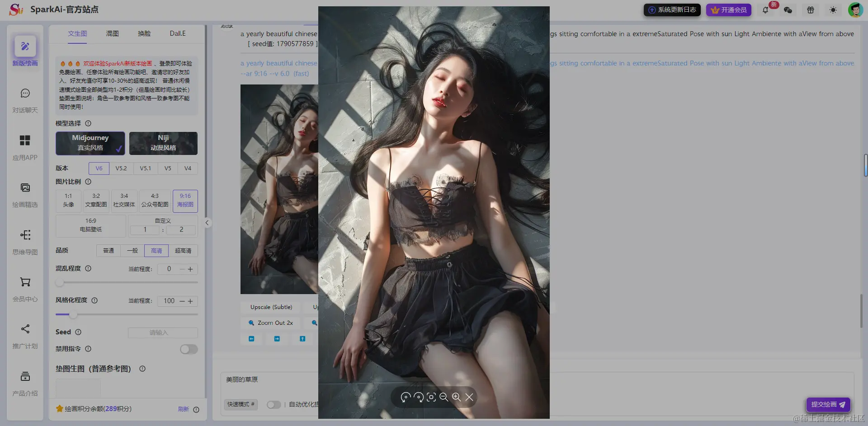The width and height of the screenshot is (868, 426).
Task: Open the notification bell with 新 badge
Action: click(766, 9)
